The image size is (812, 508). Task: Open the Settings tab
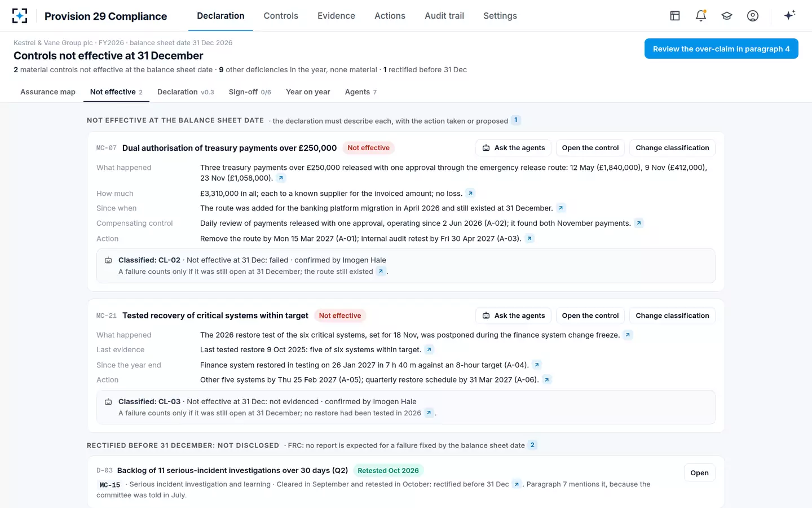[500, 16]
